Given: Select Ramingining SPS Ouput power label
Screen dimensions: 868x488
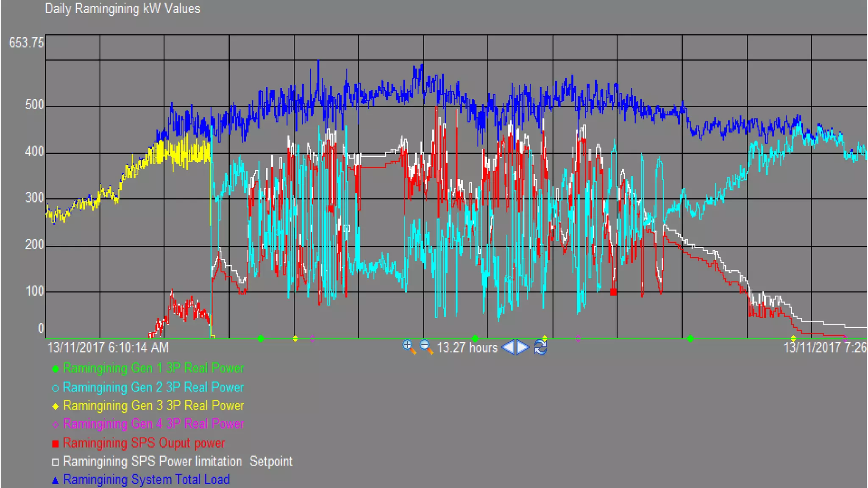Looking at the screenshot, I should coord(144,443).
